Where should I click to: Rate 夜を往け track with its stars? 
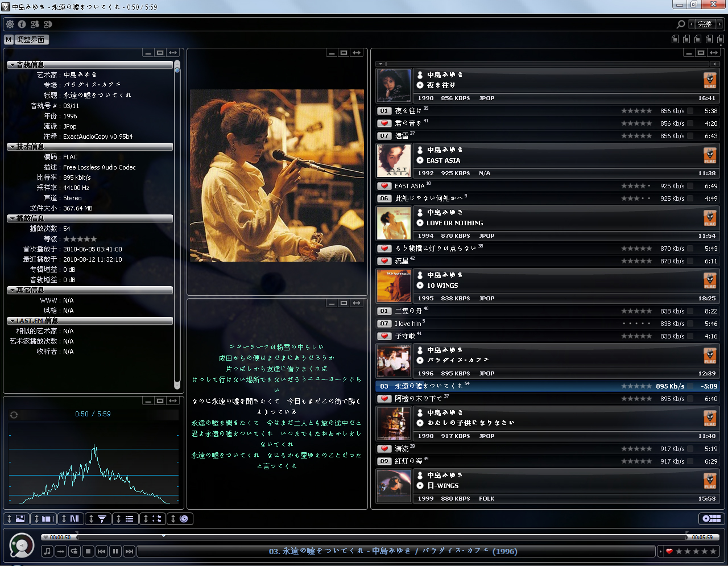tap(636, 111)
